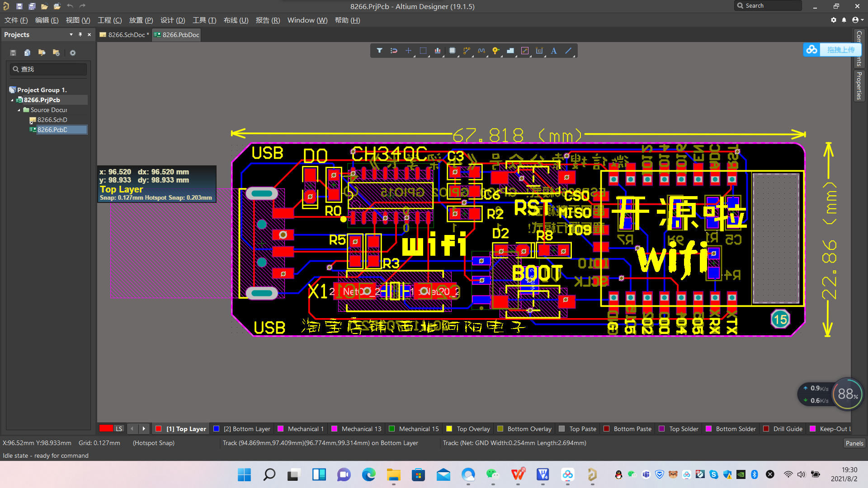The width and height of the screenshot is (868, 488).
Task: Select the Place String text tool
Action: [x=554, y=51]
